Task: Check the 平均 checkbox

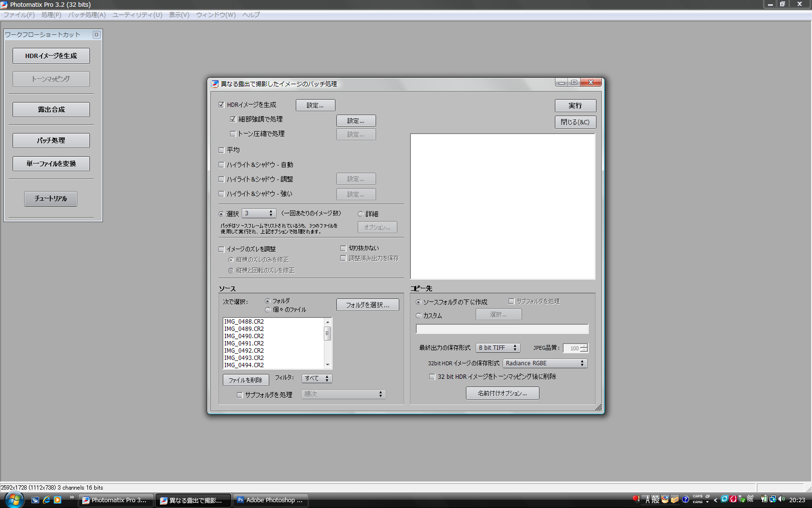Action: click(x=221, y=150)
